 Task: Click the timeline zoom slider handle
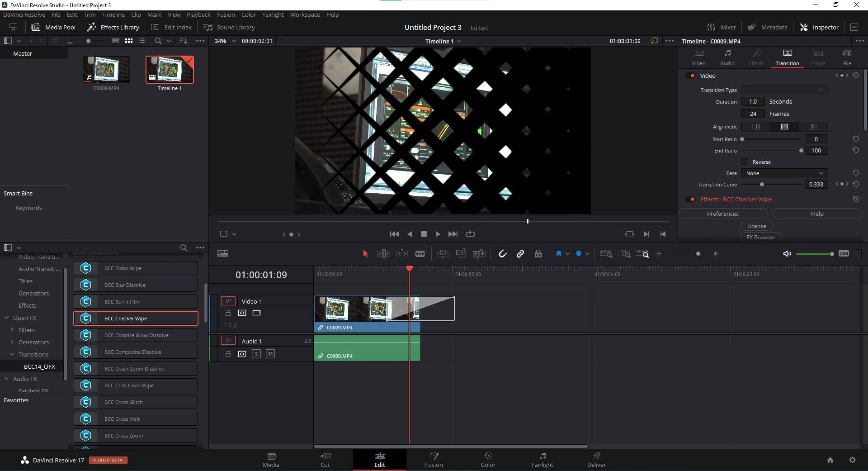click(698, 254)
